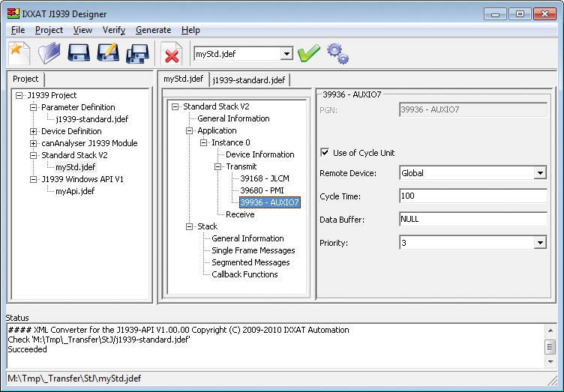Open the myStd.jdef toolbar dropdown

[x=286, y=54]
